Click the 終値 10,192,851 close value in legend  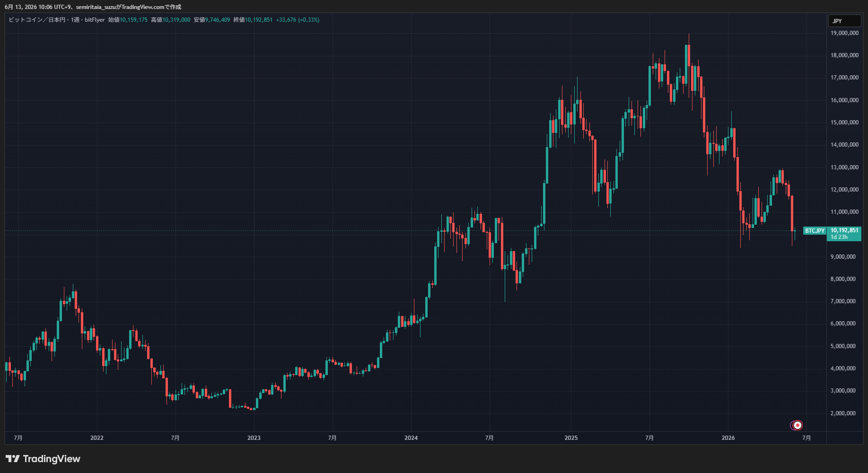(253, 20)
